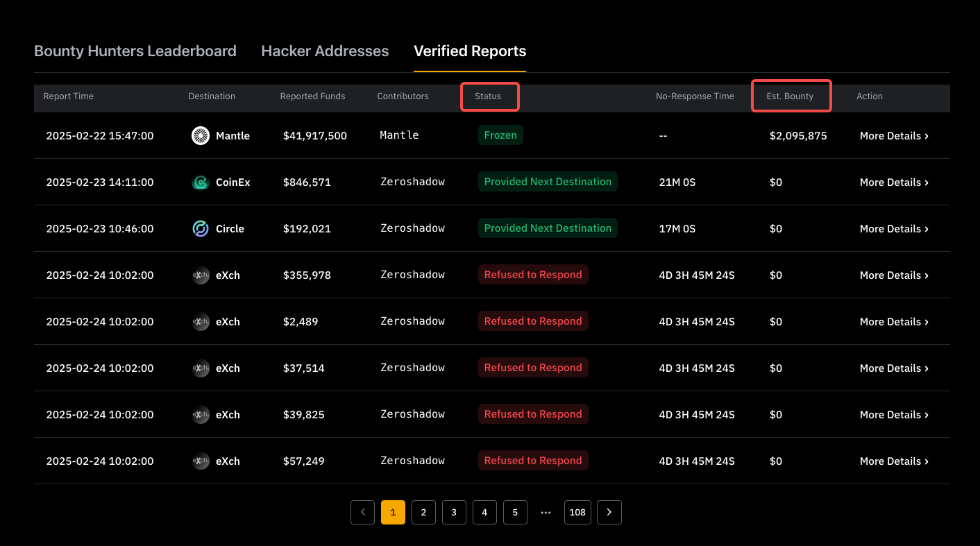The image size is (980, 546).
Task: Click reported funds $41,917,500
Action: point(315,136)
